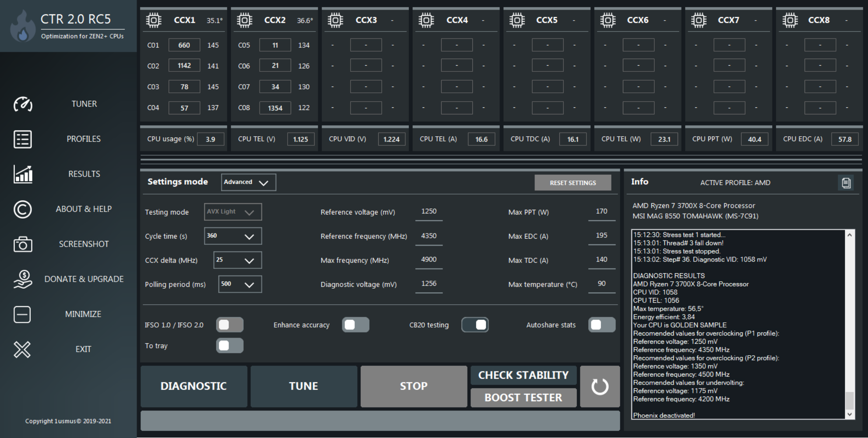Screen dimensions: 868x438
Task: Click the Minimize box icon
Action: click(x=22, y=314)
